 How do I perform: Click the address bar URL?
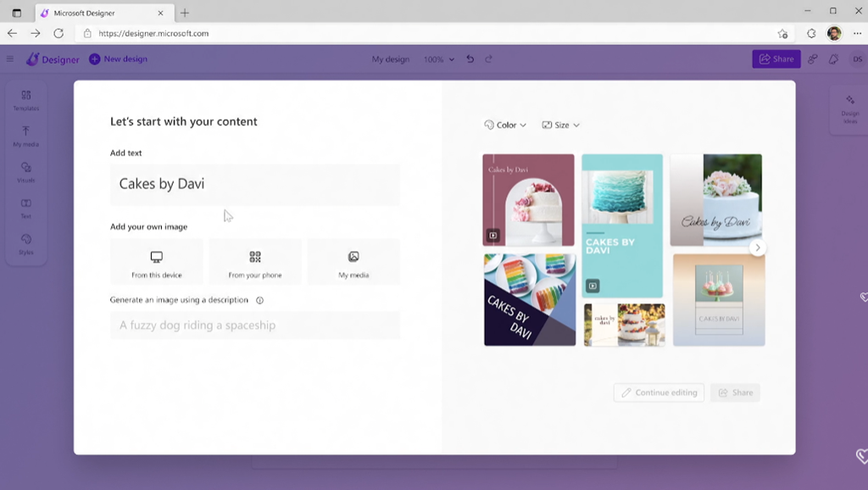pyautogui.click(x=153, y=33)
